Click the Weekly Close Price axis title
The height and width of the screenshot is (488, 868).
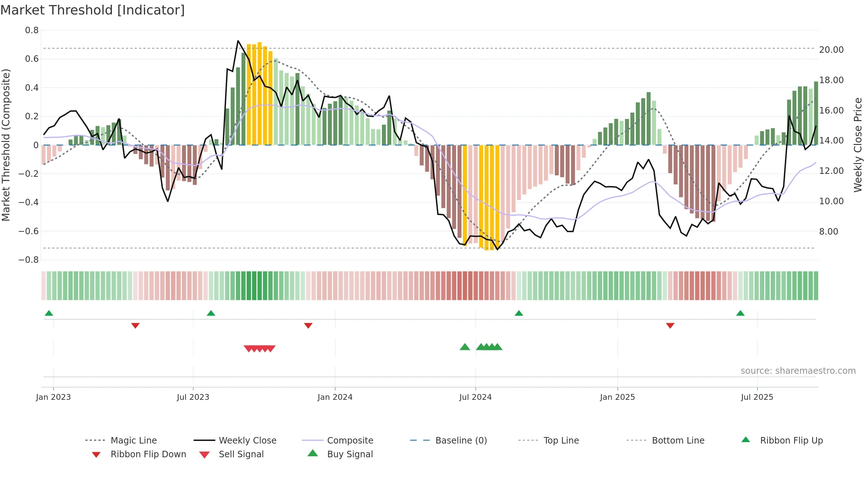click(858, 145)
